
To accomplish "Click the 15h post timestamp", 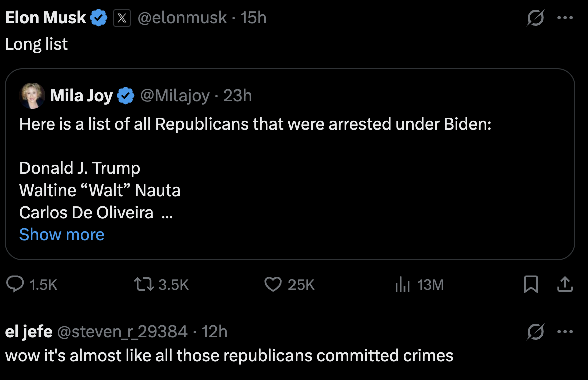I will 253,18.
